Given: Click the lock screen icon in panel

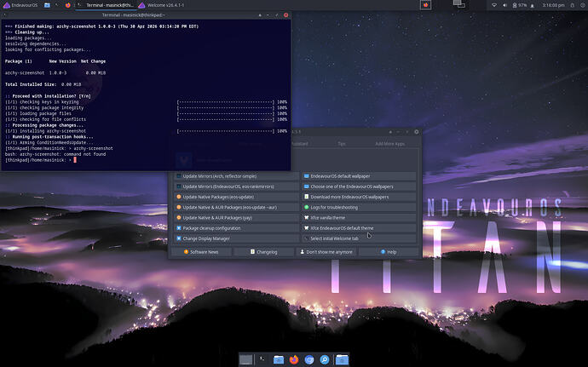Looking at the screenshot, I should tap(573, 5).
